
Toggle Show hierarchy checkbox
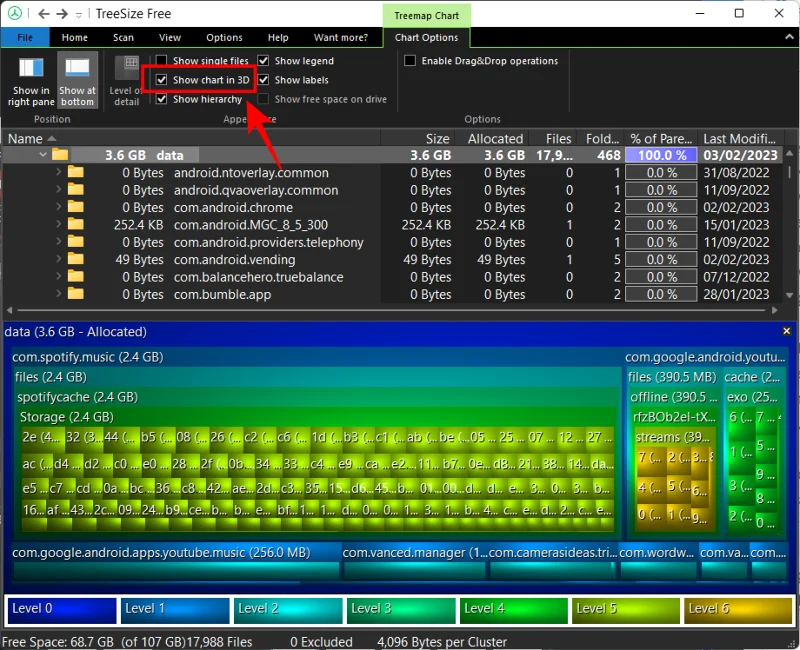(x=161, y=99)
